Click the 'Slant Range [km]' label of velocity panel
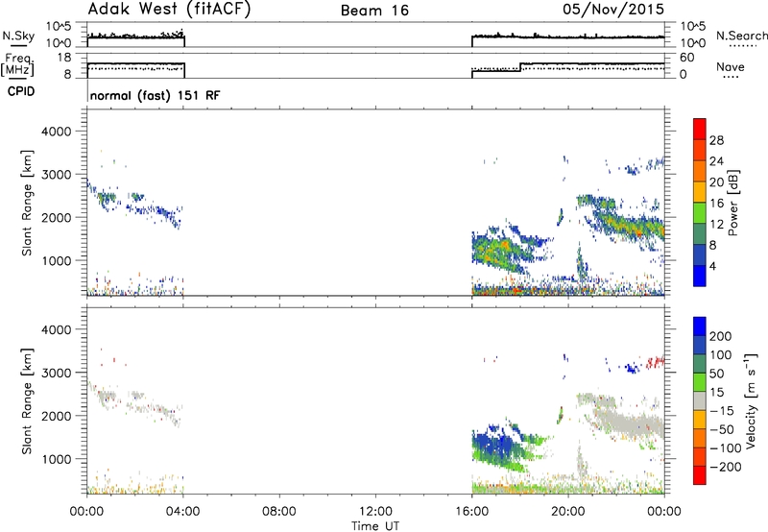Viewport: 768px width, 532px height. 27,400
